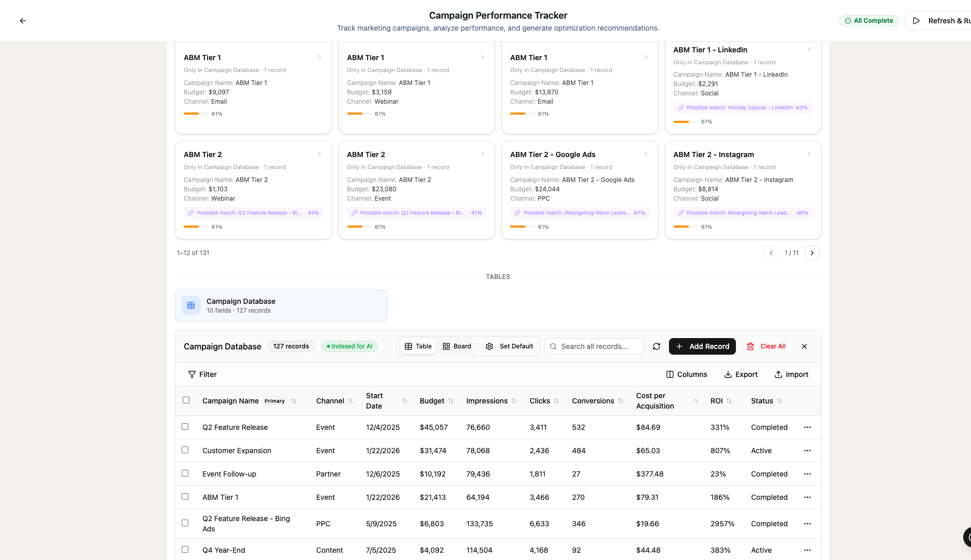The image size is (971, 560).
Task: Click the Import icon
Action: 777,374
